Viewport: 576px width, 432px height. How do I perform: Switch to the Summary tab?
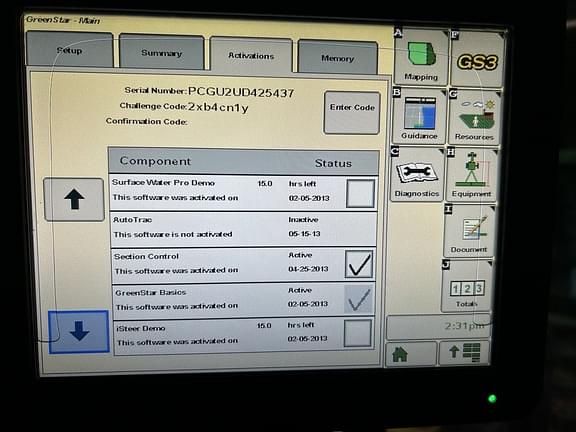[x=162, y=52]
